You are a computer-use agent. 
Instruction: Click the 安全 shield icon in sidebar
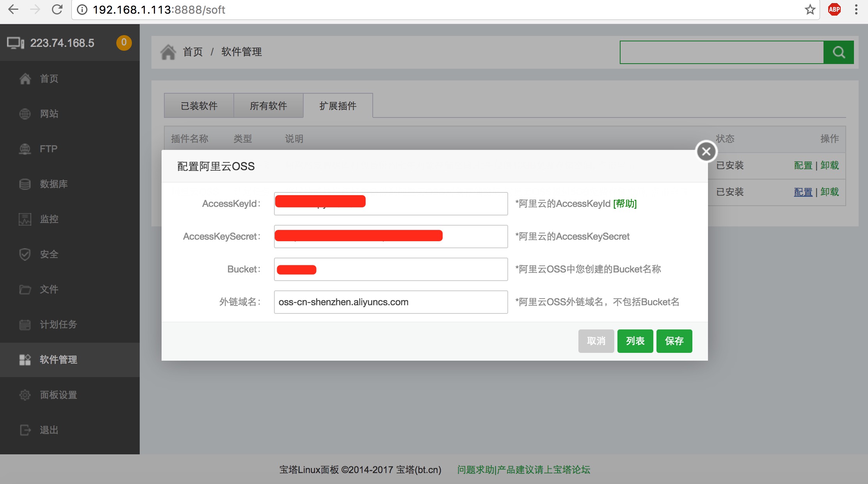[x=25, y=254]
